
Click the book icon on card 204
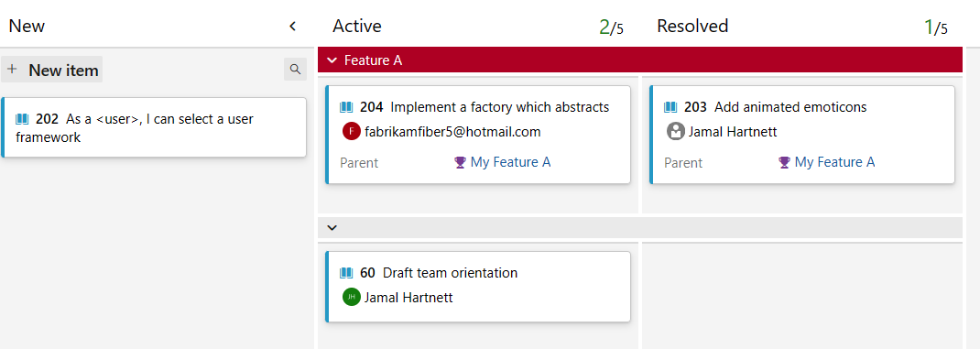pyautogui.click(x=346, y=107)
